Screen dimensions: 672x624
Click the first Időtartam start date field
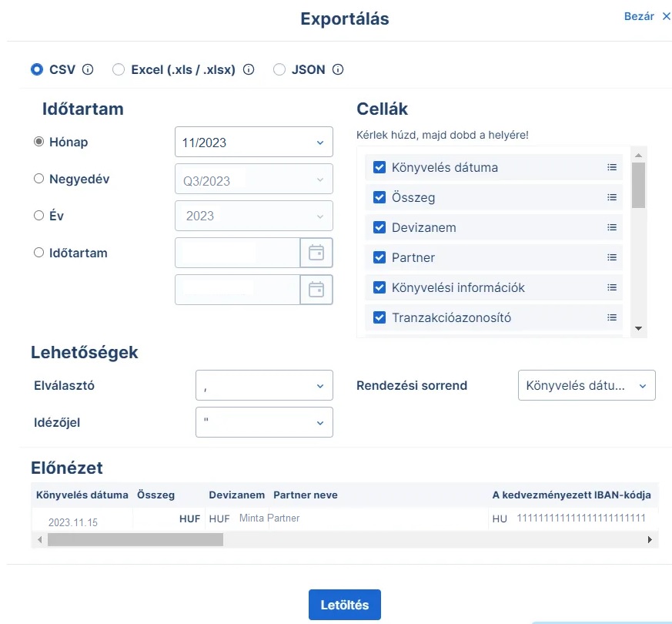point(237,253)
